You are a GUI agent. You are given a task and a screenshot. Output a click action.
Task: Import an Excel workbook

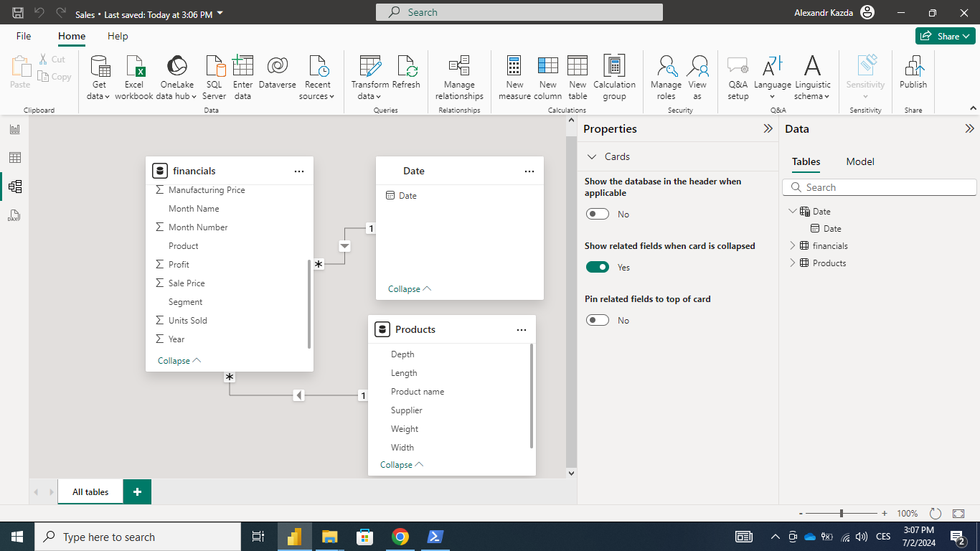(134, 77)
